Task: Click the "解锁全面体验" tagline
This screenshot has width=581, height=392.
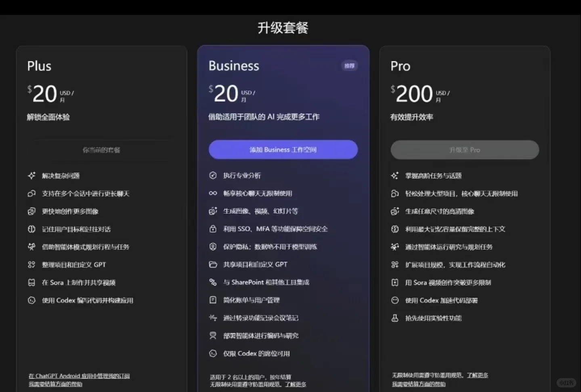Action: (48, 117)
